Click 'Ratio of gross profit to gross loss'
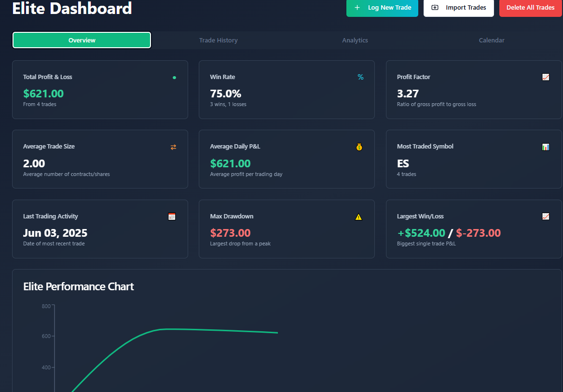Viewport: 563px width, 392px height. (x=437, y=105)
